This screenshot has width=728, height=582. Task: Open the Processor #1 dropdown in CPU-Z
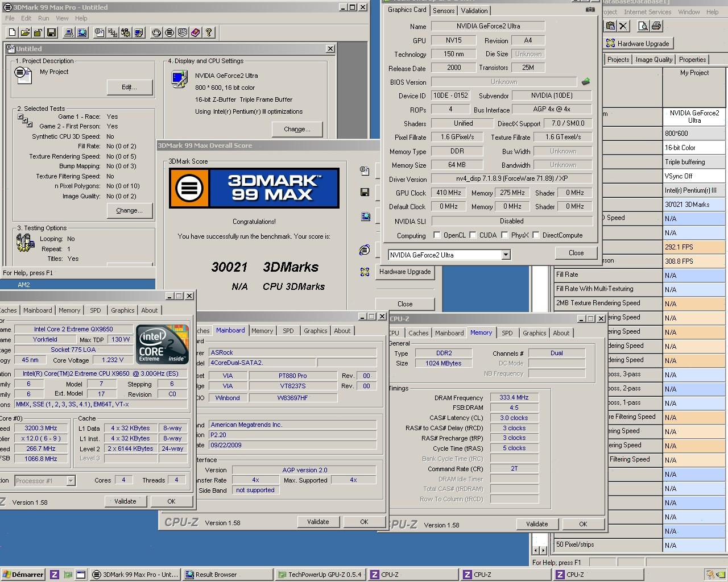pyautogui.click(x=71, y=481)
